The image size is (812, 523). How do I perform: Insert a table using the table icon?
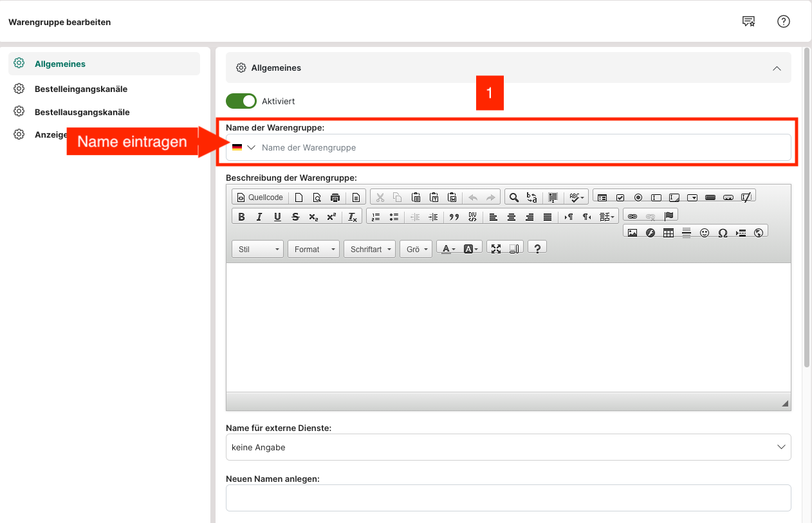(x=669, y=233)
